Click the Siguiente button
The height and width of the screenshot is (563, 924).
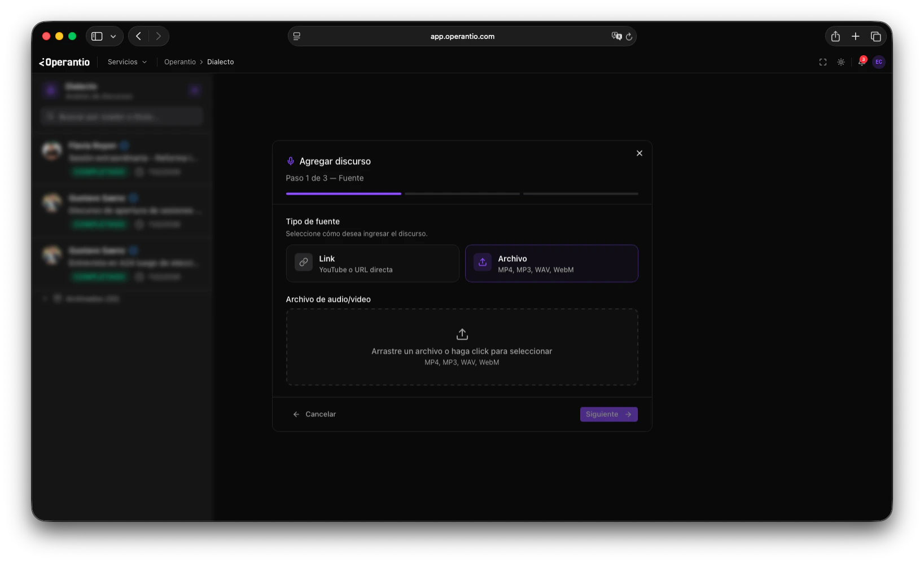click(608, 414)
